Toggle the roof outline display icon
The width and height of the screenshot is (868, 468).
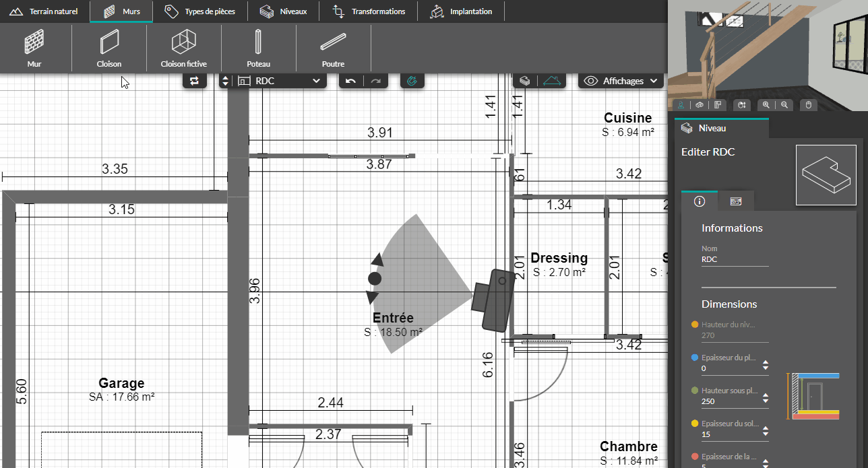point(551,81)
